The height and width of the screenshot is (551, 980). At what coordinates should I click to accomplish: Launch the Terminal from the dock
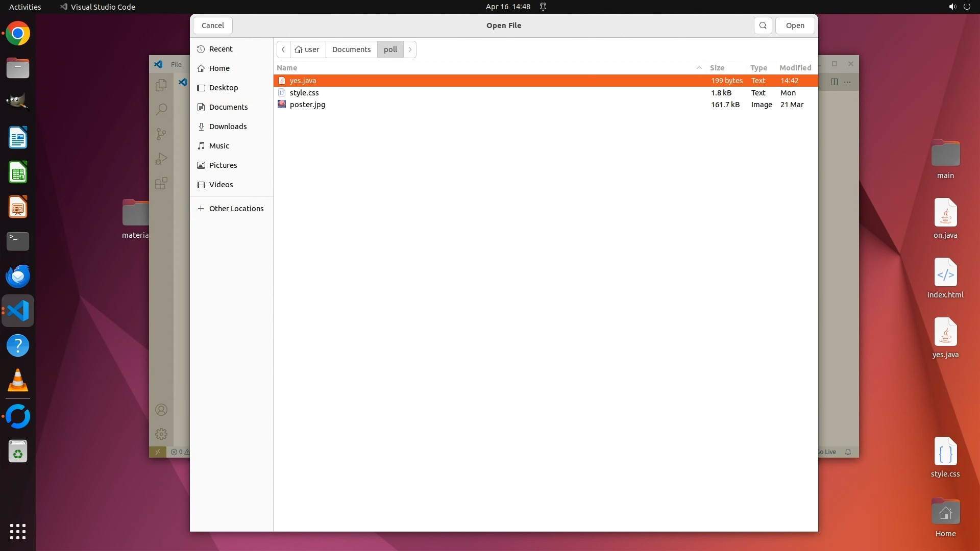click(18, 241)
